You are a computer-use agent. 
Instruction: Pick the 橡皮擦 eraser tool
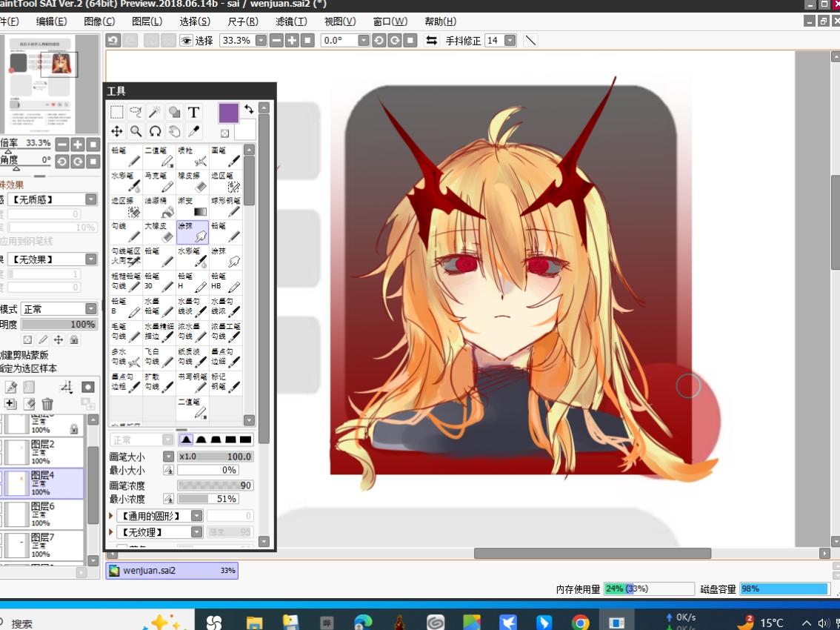tap(193, 182)
